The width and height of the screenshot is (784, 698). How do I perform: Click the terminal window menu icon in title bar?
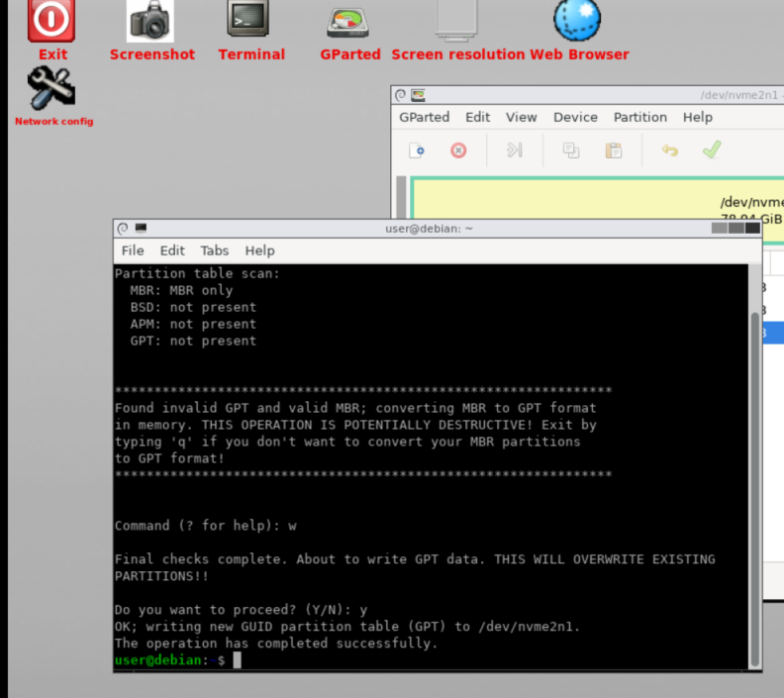123,229
